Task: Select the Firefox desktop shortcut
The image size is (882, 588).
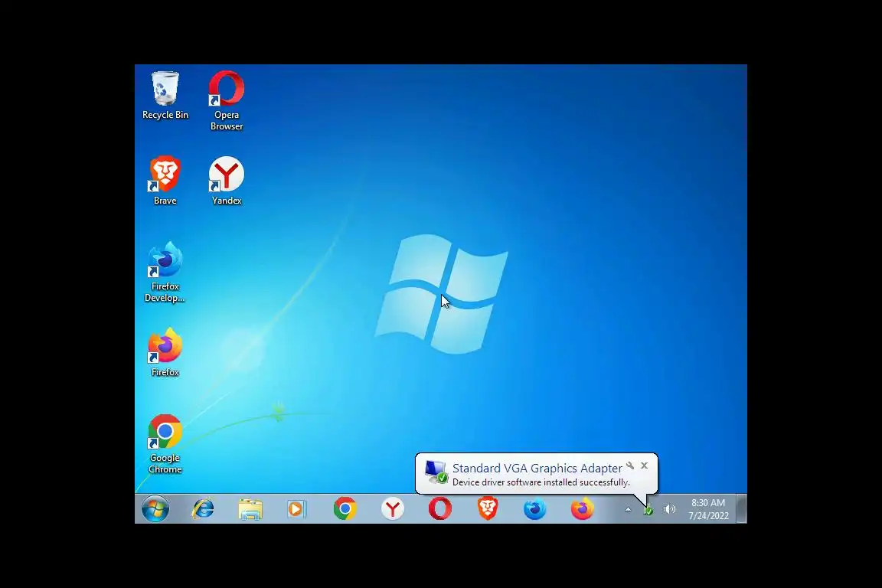Action: [165, 353]
